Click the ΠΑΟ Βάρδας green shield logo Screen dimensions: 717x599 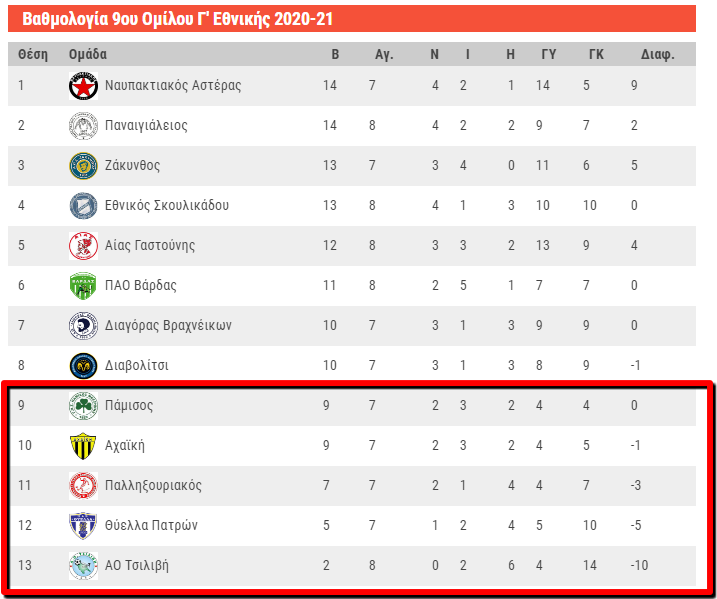pos(83,286)
